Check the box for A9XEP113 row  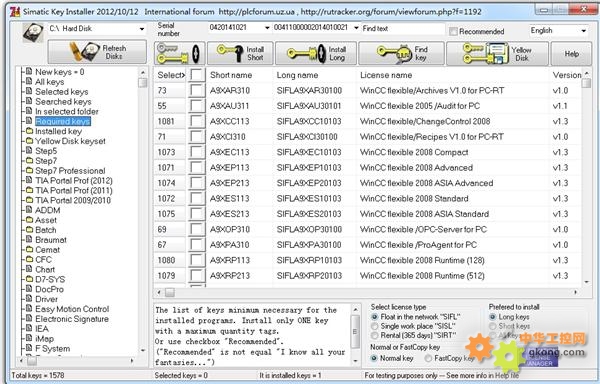click(x=197, y=168)
